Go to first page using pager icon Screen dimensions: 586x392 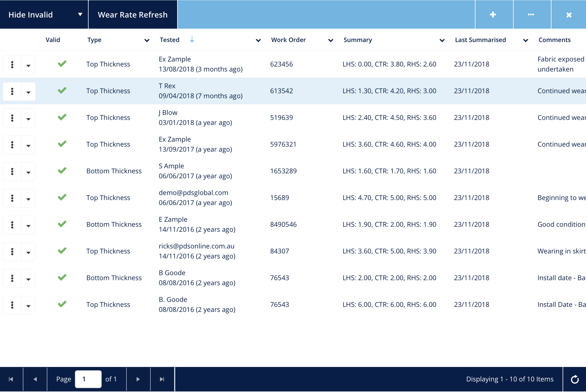[x=11, y=379]
